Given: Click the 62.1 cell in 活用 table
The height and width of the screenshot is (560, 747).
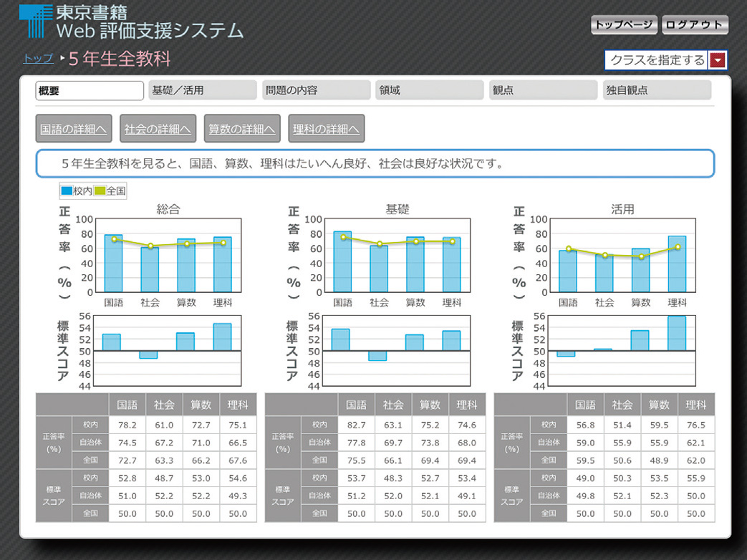Looking at the screenshot, I should 696,443.
